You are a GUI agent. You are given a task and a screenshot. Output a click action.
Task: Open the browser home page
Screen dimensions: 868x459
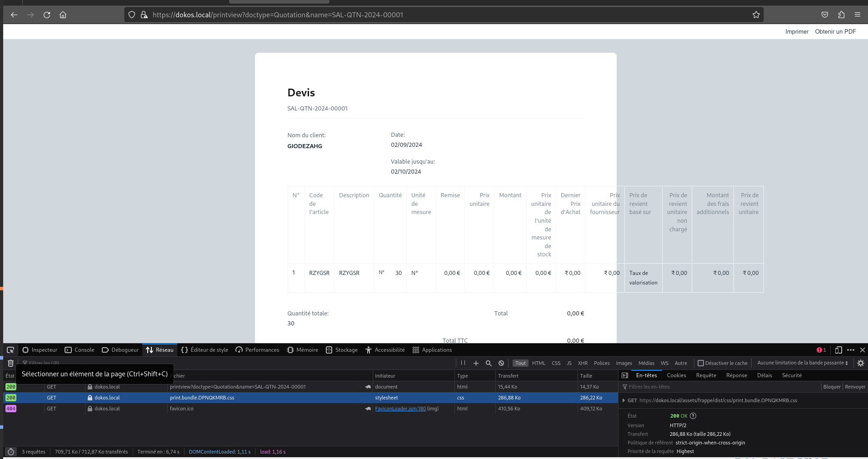point(63,15)
